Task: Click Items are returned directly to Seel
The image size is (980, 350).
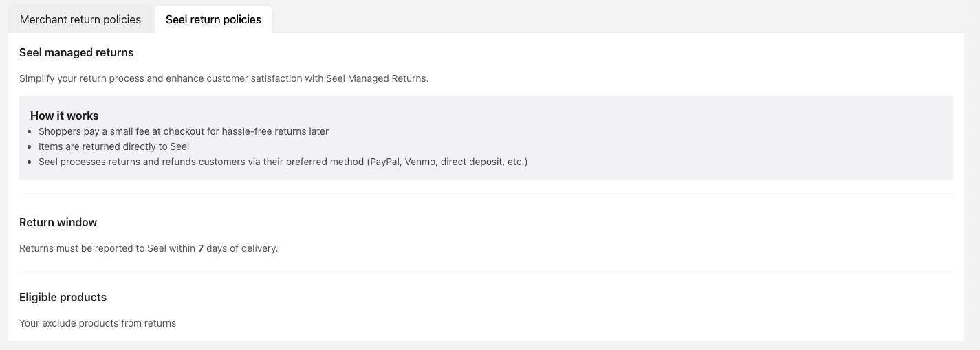Action: click(113, 146)
